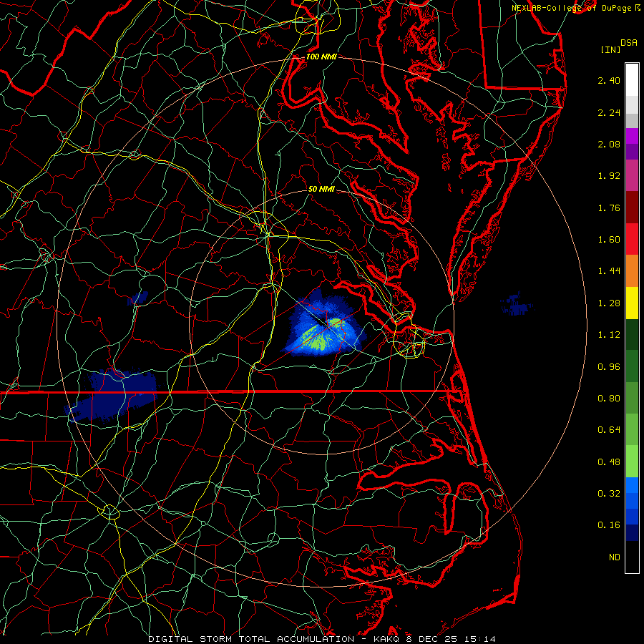Select the bright magenta legend swatch
Screen dimensions: 644x644
tap(632, 136)
